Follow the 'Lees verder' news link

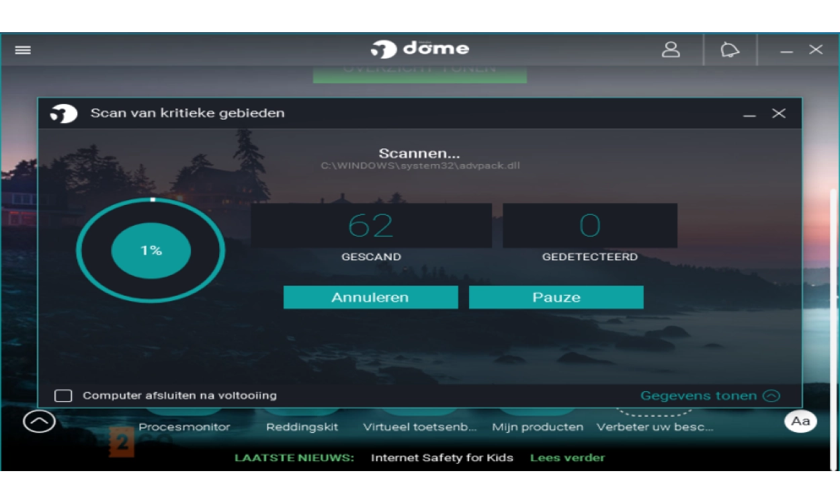click(x=567, y=458)
